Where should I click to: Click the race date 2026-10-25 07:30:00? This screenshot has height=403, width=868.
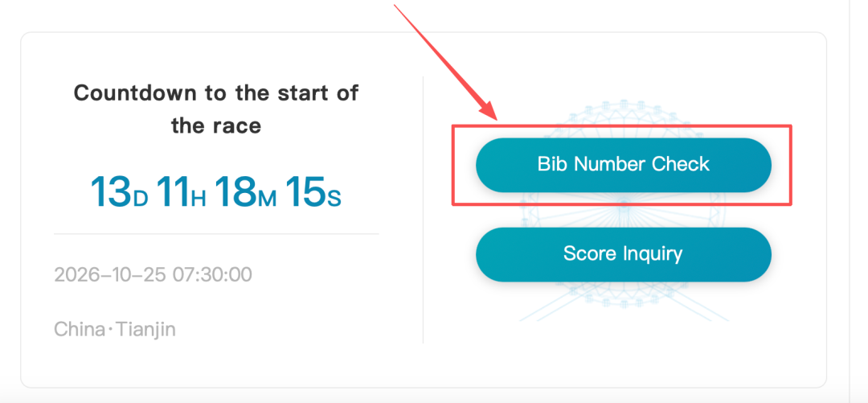coord(154,274)
